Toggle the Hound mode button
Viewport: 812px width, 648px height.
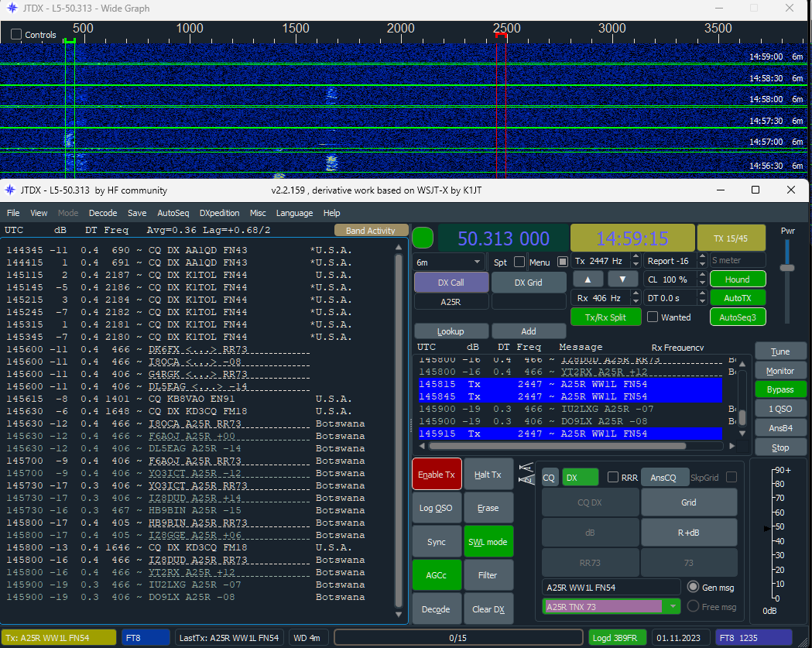(x=738, y=279)
